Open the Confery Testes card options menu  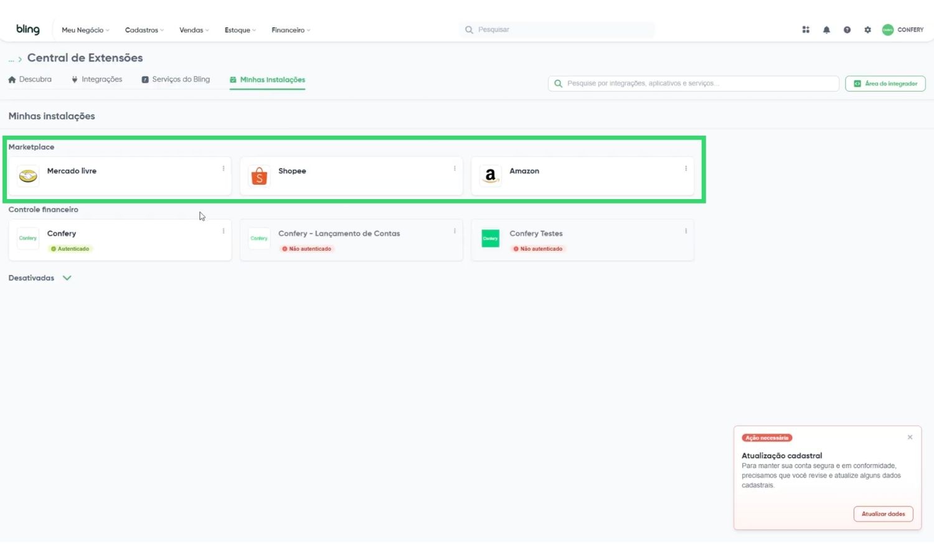pyautogui.click(x=686, y=231)
